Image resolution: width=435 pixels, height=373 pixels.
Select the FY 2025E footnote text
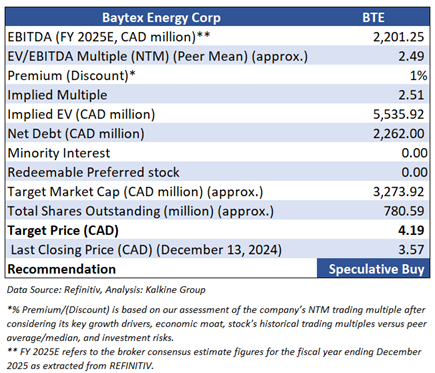(214, 359)
